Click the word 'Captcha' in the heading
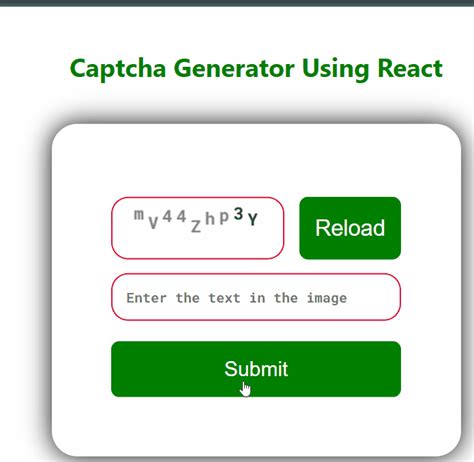474x462 pixels. pyautogui.click(x=118, y=69)
